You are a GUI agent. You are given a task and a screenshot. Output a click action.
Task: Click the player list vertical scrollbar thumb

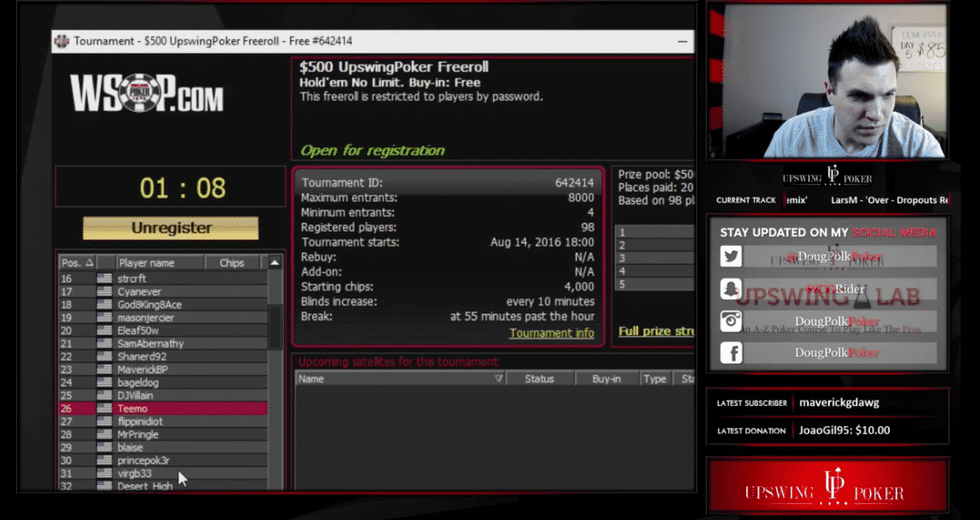point(275,326)
